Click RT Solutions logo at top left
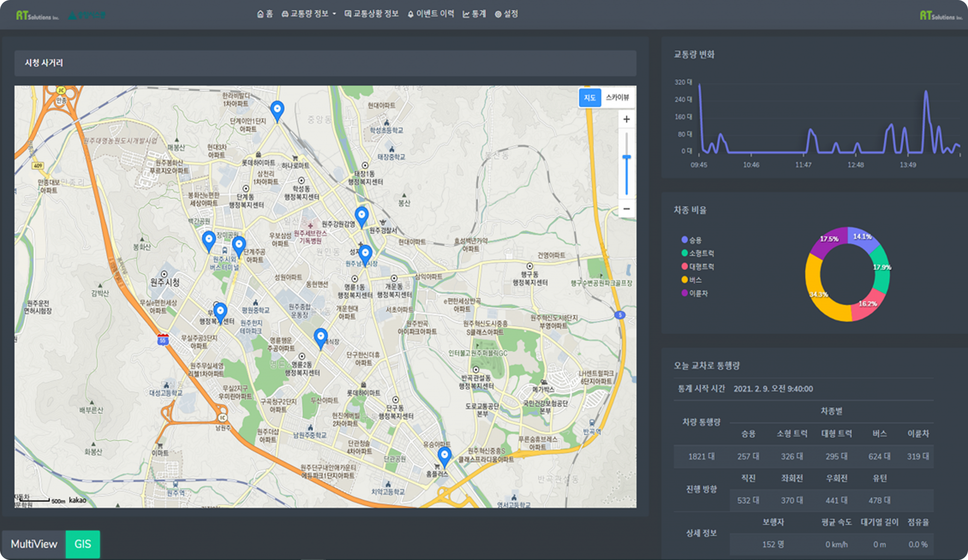The width and height of the screenshot is (968, 560). click(37, 16)
